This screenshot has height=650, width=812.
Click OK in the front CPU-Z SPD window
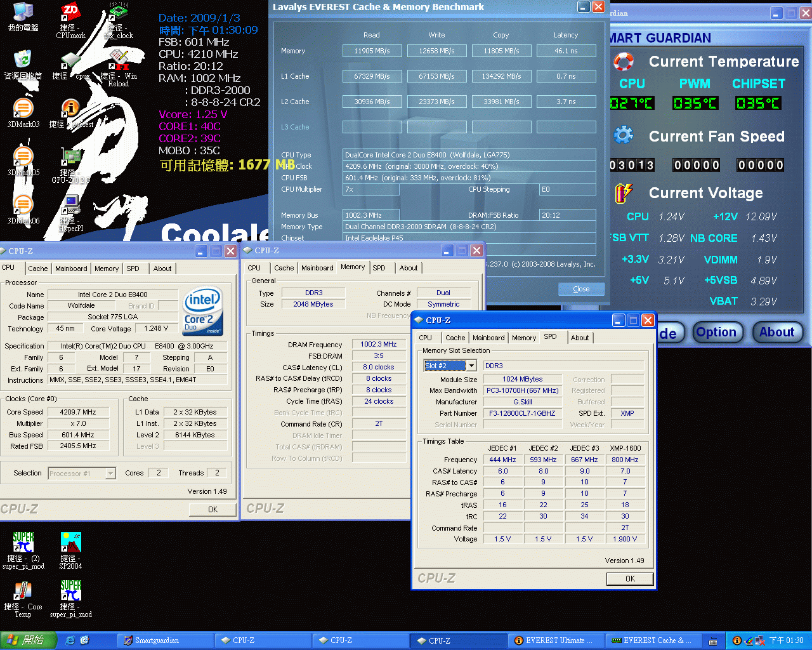tap(630, 579)
